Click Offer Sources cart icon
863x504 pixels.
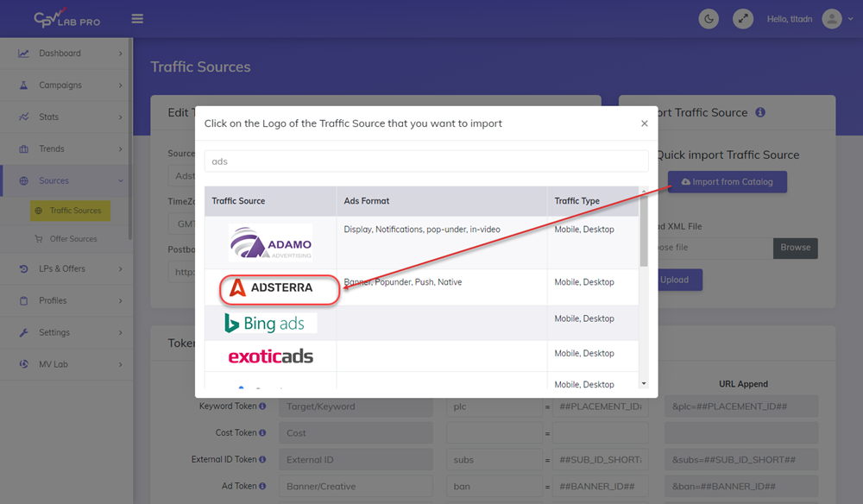[x=39, y=239]
